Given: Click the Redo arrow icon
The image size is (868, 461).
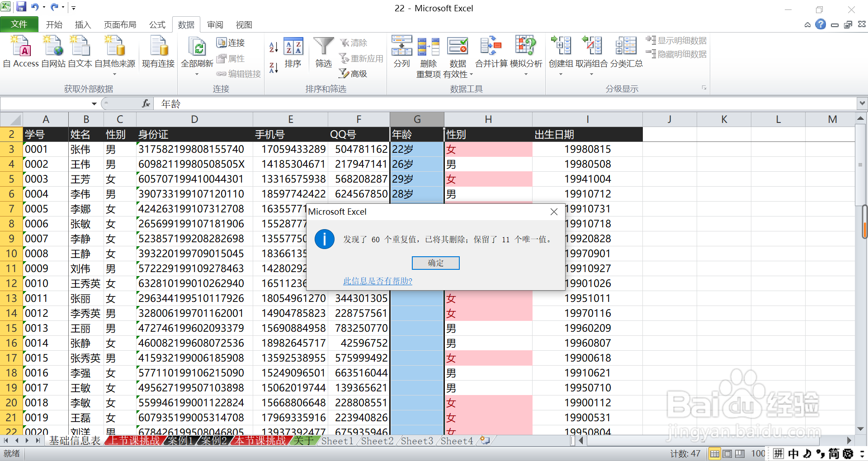Looking at the screenshot, I should pyautogui.click(x=54, y=7).
